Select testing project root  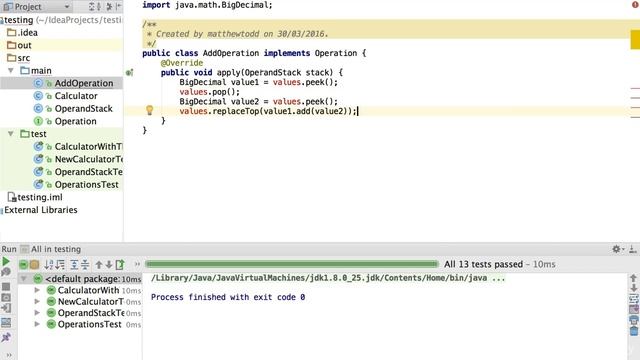(x=61, y=20)
